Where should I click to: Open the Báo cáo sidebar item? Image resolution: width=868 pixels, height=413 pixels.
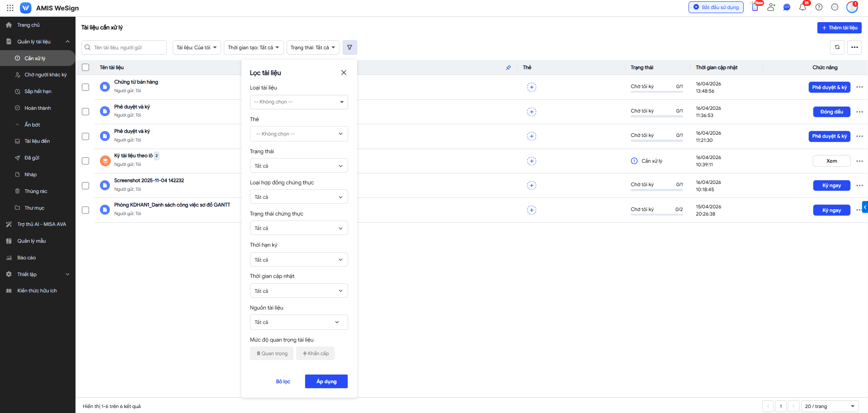[26, 258]
